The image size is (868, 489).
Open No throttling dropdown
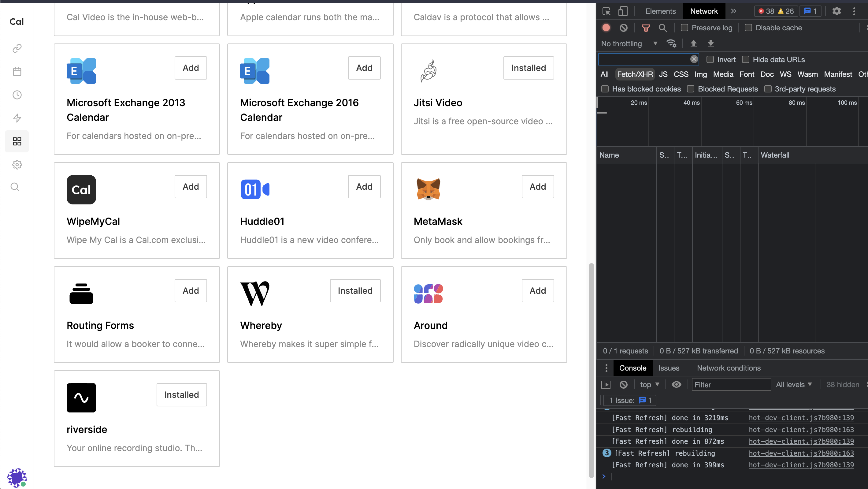(629, 43)
